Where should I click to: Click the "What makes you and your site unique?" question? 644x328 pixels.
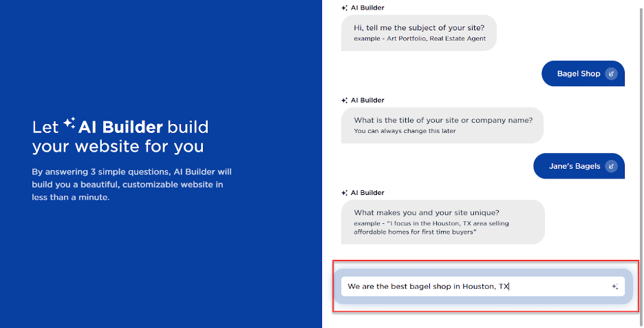coord(427,213)
